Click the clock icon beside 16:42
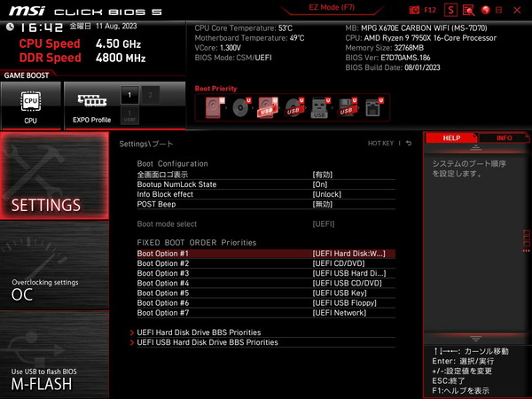The image size is (532, 399). [10, 27]
